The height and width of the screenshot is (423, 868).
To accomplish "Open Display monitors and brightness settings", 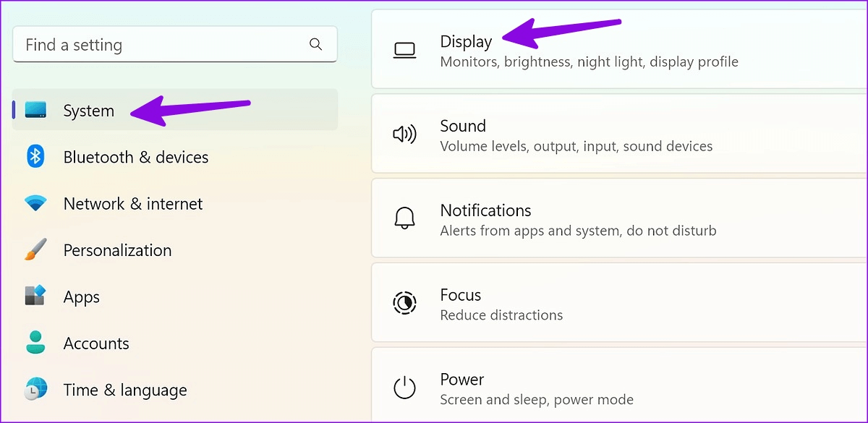I will point(589,51).
